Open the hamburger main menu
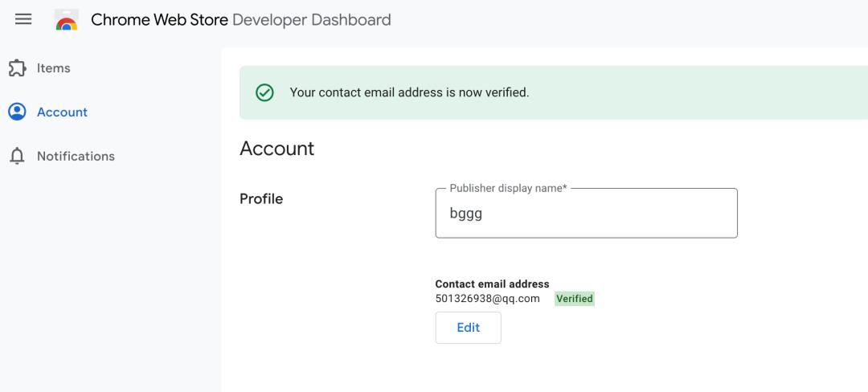Screen dimensions: 868x392 [23, 19]
